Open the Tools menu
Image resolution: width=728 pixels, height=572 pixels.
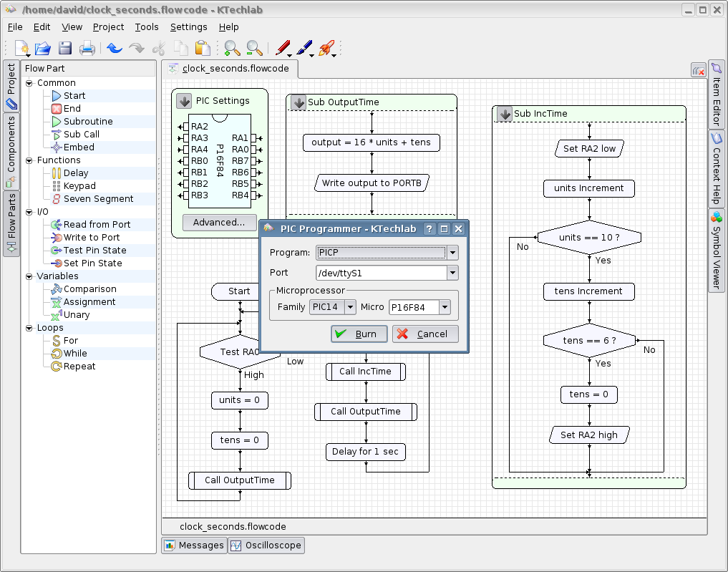[x=147, y=27]
